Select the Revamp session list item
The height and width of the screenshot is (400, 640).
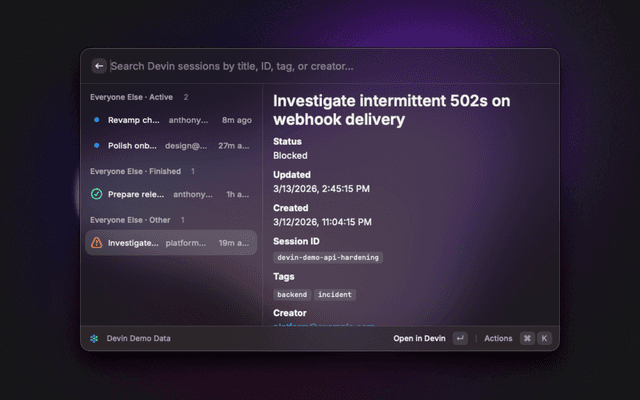click(x=170, y=120)
